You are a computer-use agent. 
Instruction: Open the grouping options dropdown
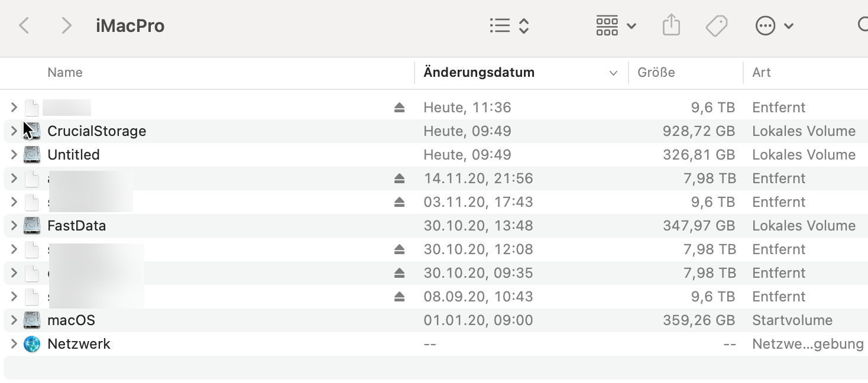coord(616,26)
